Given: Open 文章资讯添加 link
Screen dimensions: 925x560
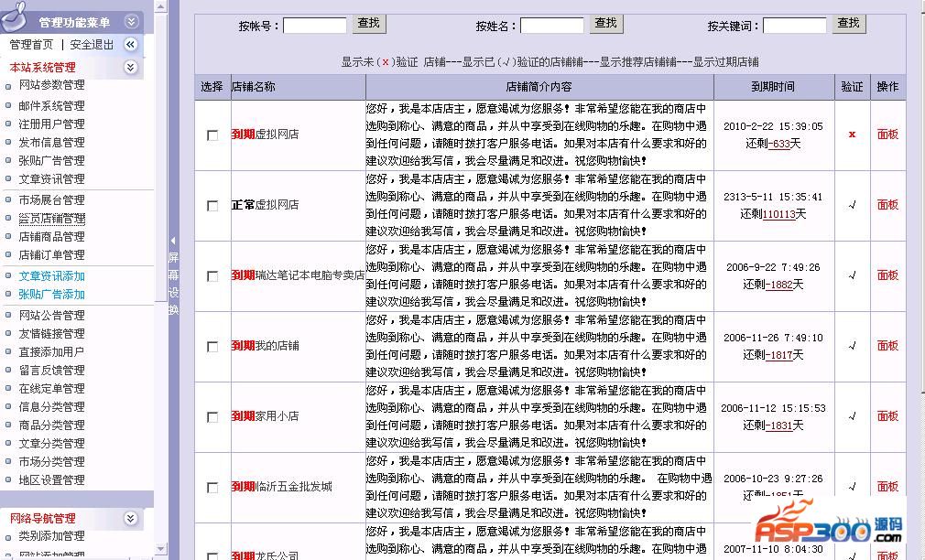Looking at the screenshot, I should point(51,276).
